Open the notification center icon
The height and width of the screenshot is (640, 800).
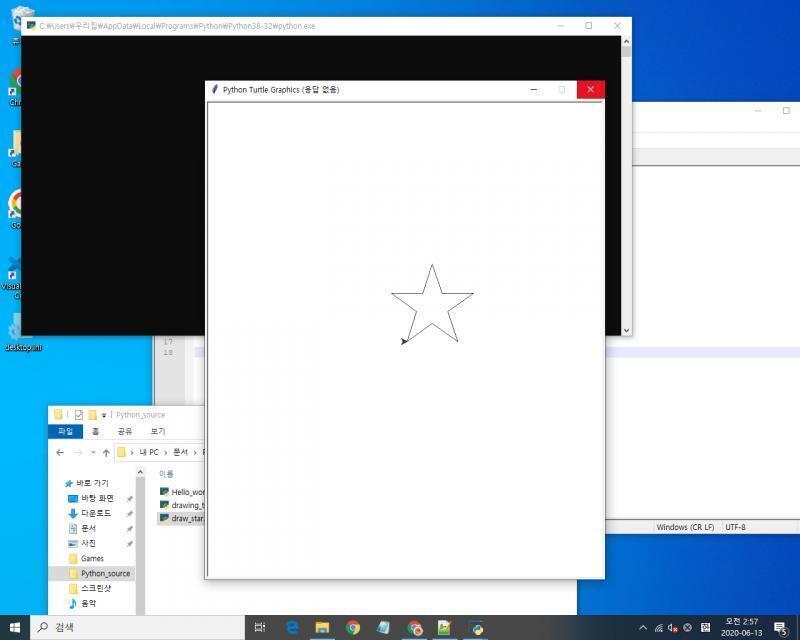click(x=780, y=628)
